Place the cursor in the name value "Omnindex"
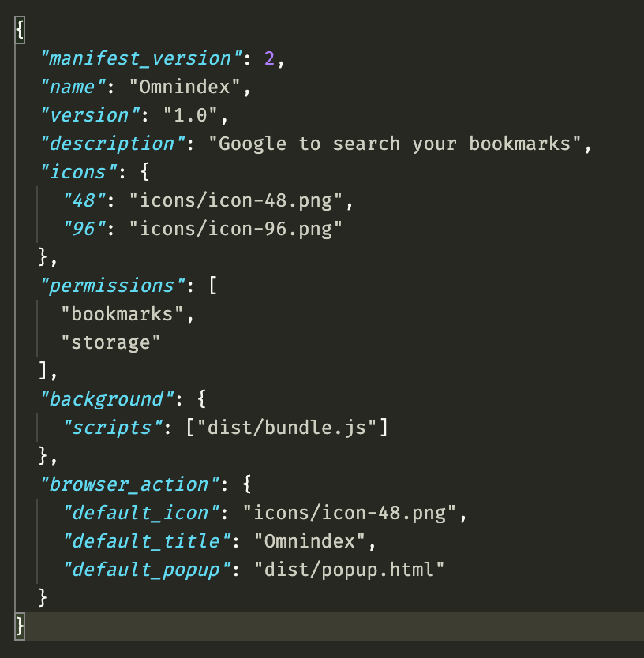The height and width of the screenshot is (658, 644). tap(185, 88)
